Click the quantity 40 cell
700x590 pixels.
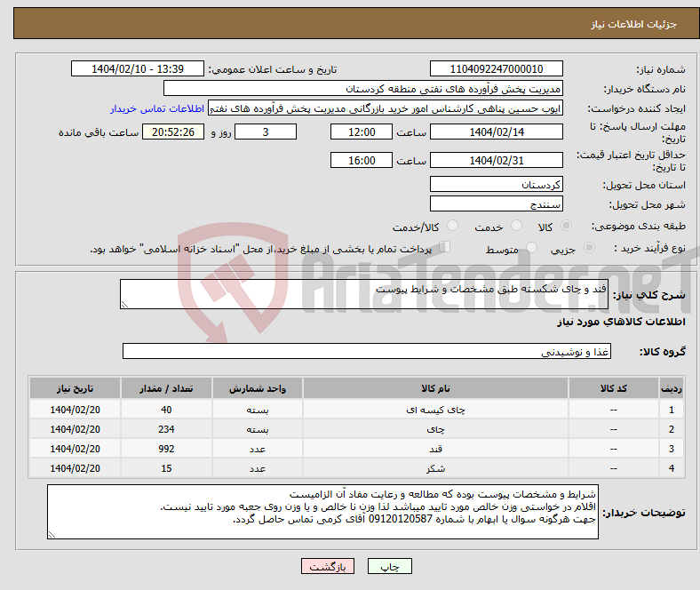[x=166, y=410]
